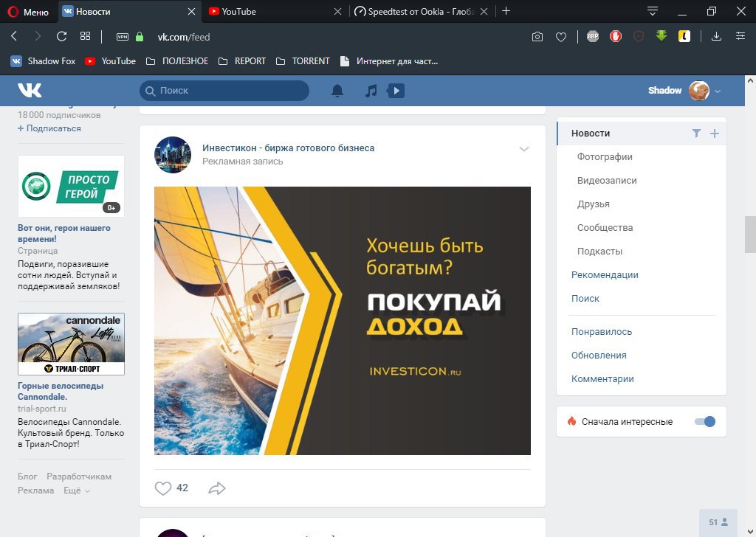Expand the TORRENT bookmarks folder
Viewport: 756px width, 537px height.
point(303,61)
